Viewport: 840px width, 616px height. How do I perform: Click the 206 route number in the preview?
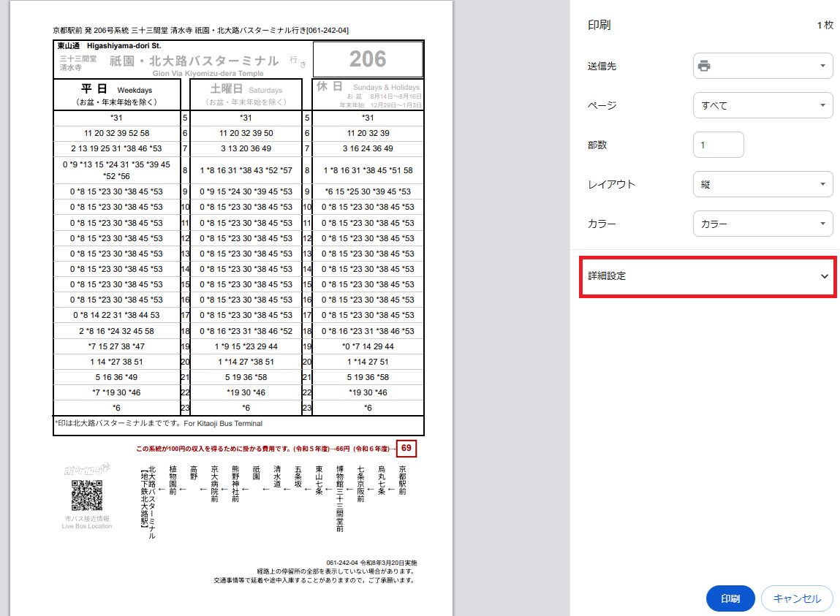tap(368, 58)
